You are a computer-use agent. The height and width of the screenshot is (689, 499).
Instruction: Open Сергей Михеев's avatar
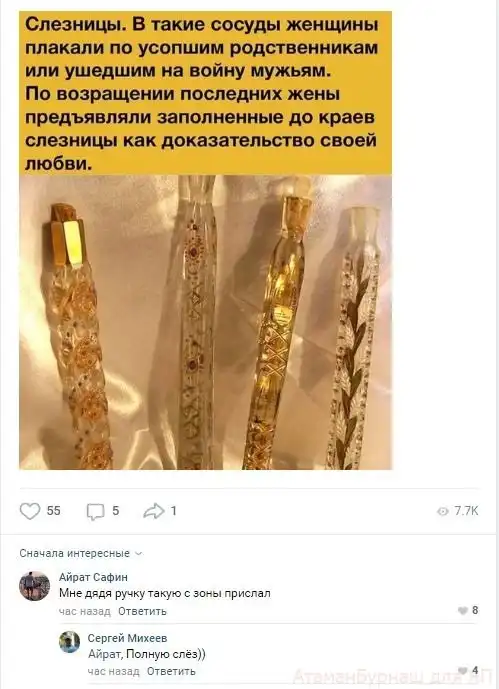69,642
